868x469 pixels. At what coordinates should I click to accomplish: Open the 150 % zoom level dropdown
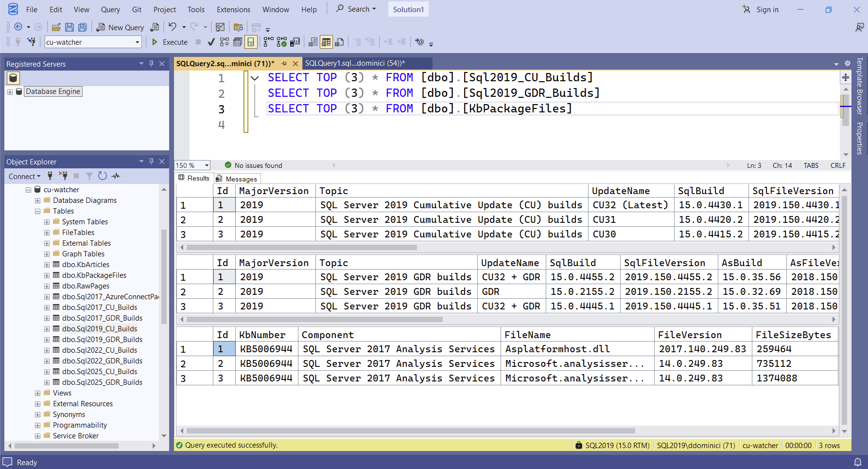click(207, 165)
